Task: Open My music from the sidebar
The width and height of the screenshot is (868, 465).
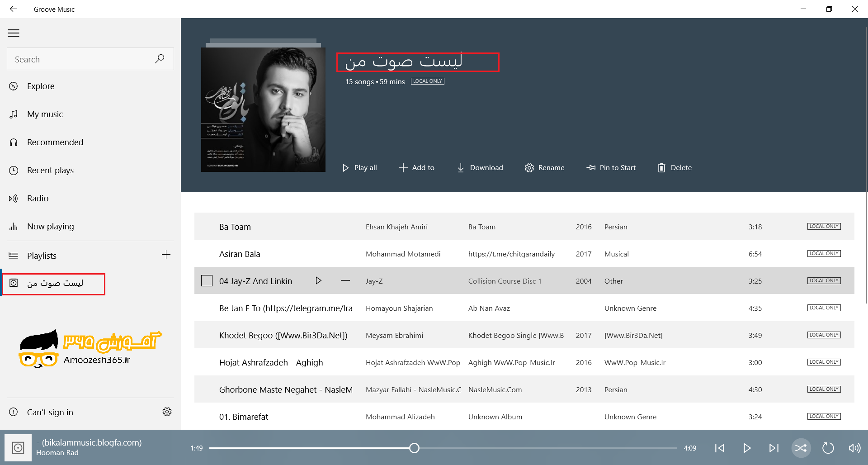Action: (x=45, y=114)
